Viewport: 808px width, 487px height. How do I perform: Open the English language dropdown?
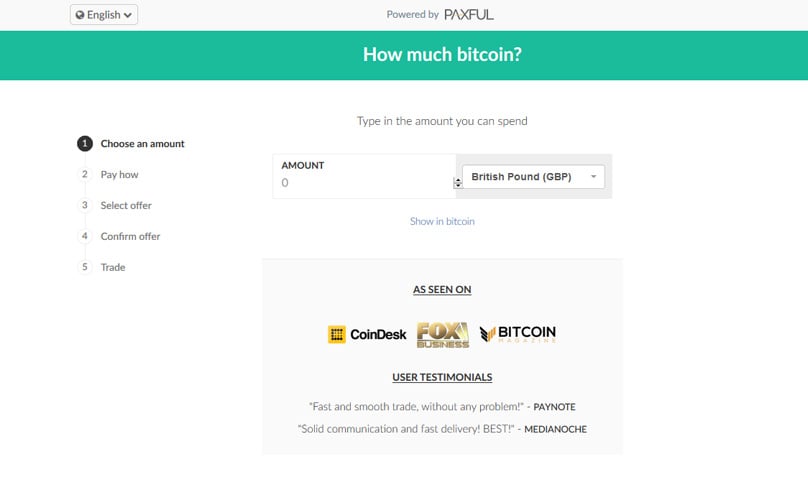pyautogui.click(x=104, y=14)
